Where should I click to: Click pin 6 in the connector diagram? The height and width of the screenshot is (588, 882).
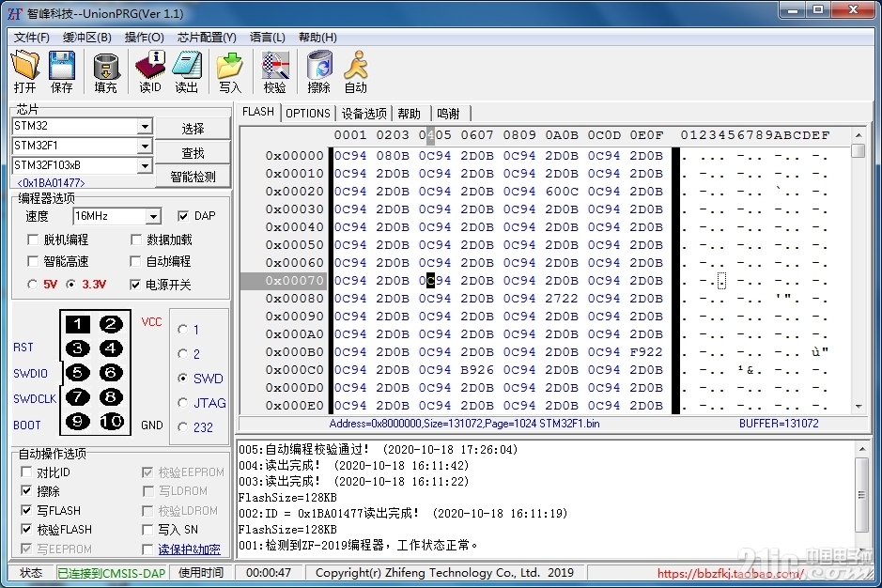pyautogui.click(x=111, y=373)
